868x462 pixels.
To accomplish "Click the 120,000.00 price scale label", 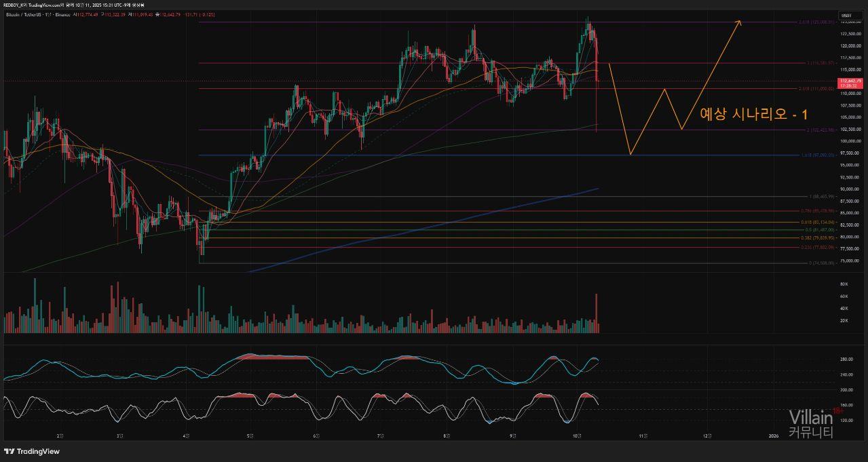I will [848, 46].
